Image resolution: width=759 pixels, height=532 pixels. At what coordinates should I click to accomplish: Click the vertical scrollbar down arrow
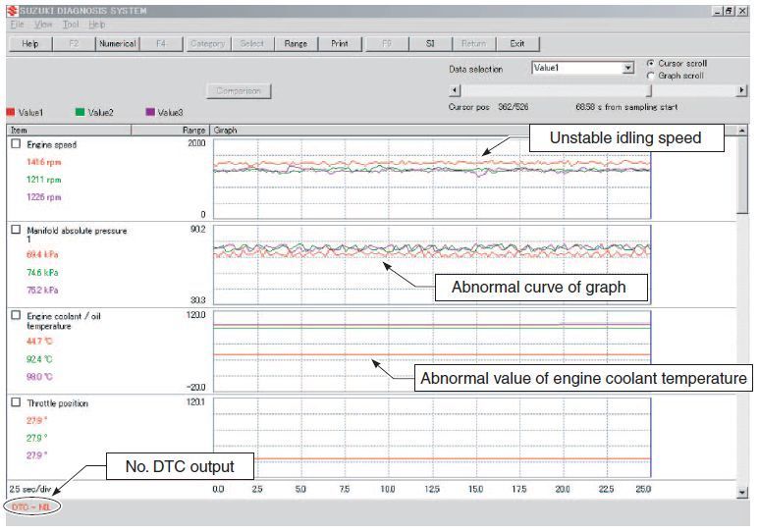tap(742, 493)
